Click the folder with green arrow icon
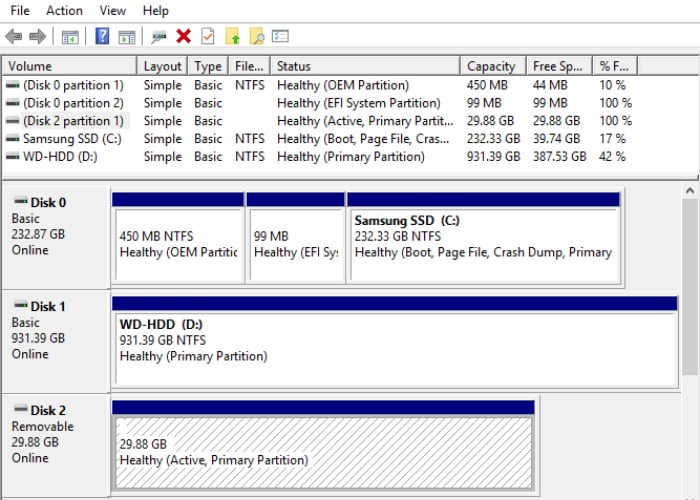700x500 pixels. 233,36
